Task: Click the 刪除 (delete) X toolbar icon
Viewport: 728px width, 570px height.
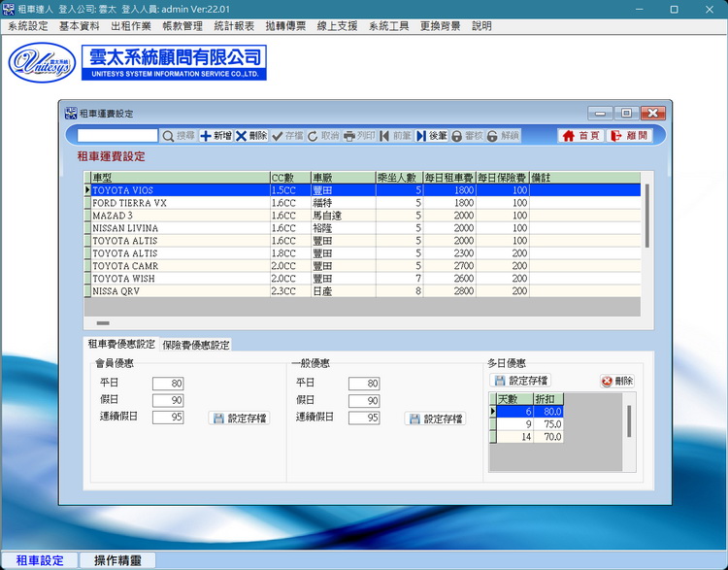Action: [242, 136]
